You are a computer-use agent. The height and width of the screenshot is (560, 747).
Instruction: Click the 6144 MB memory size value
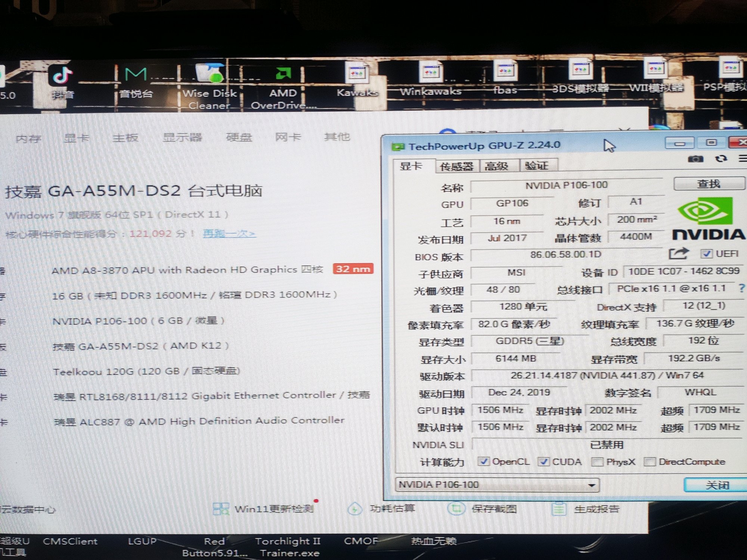[x=516, y=358]
